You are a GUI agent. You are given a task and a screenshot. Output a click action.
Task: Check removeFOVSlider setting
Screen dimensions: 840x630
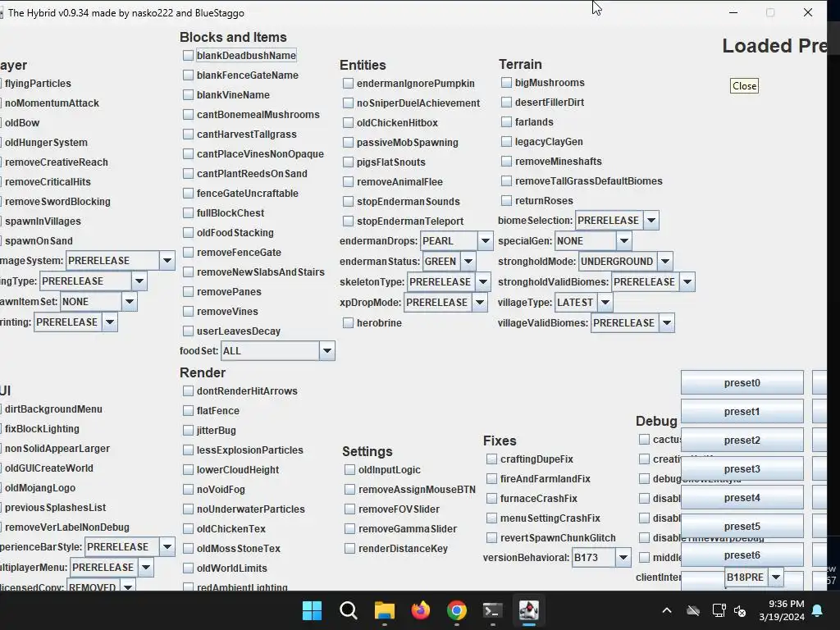tap(349, 509)
